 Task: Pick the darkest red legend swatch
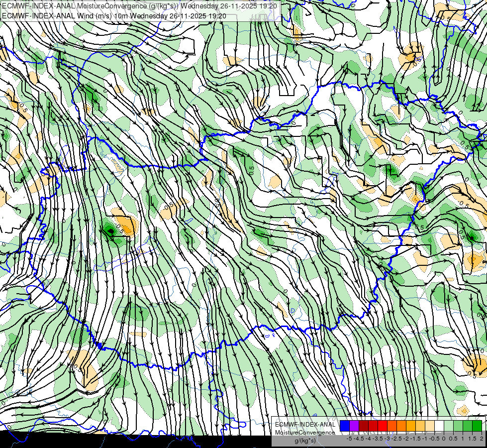click(364, 426)
